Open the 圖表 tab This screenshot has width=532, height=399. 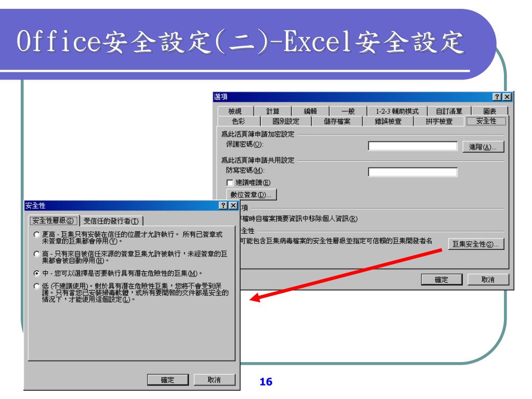click(489, 111)
